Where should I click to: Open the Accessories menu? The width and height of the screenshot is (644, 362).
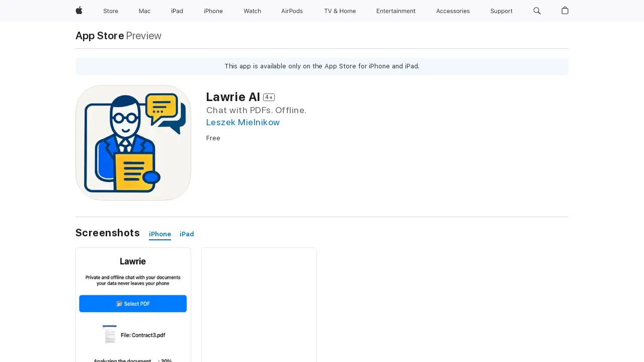pyautogui.click(x=453, y=11)
